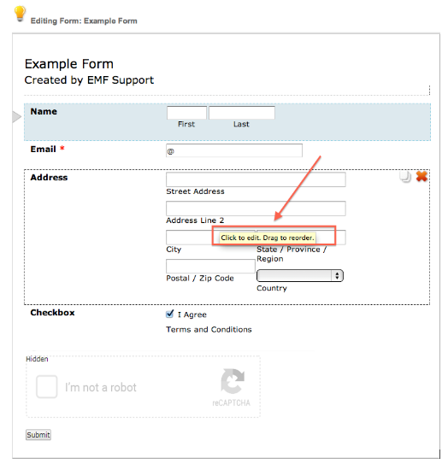Select the Checkbox field label
Image resolution: width=448 pixels, height=476 pixels.
click(52, 313)
